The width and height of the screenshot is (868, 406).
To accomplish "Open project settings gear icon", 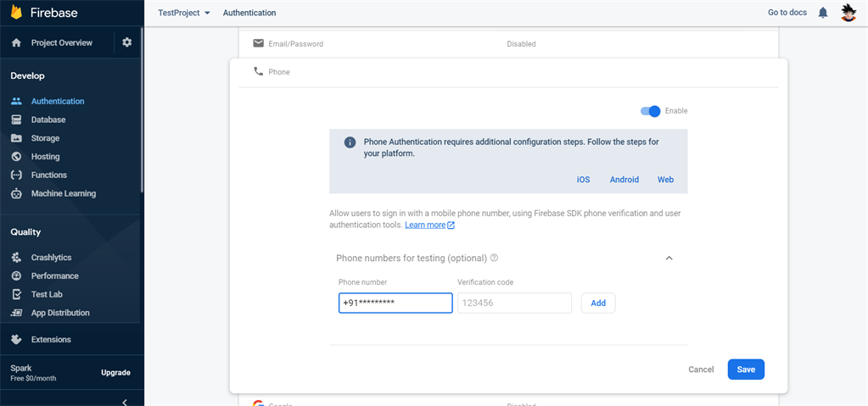I will [x=126, y=42].
